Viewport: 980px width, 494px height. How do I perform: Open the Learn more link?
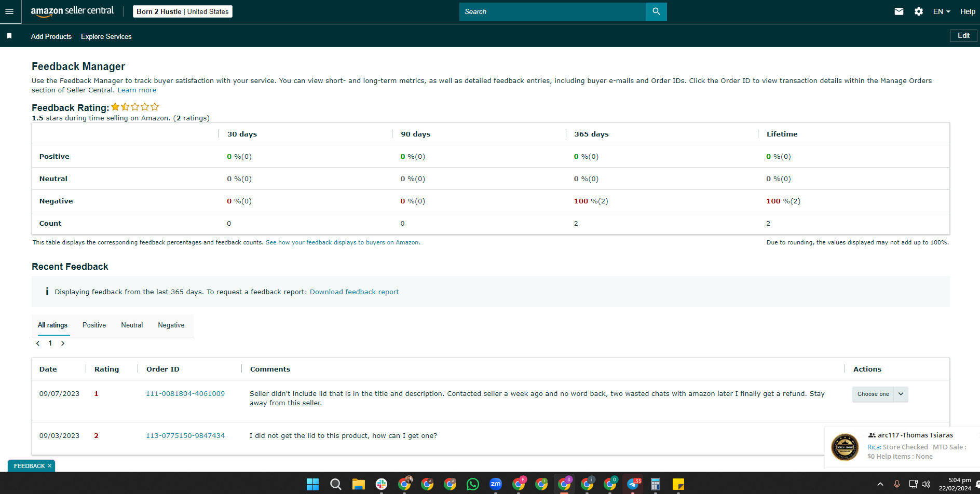click(137, 90)
